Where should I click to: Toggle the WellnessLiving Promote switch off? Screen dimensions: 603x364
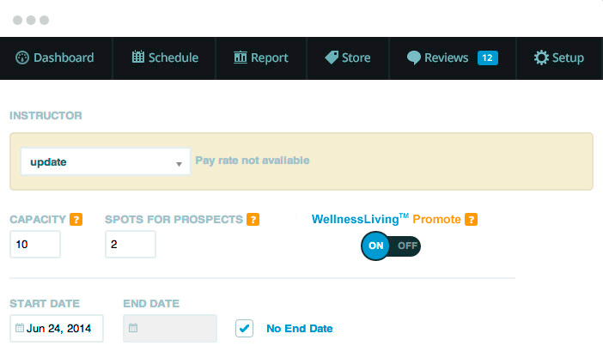(407, 246)
